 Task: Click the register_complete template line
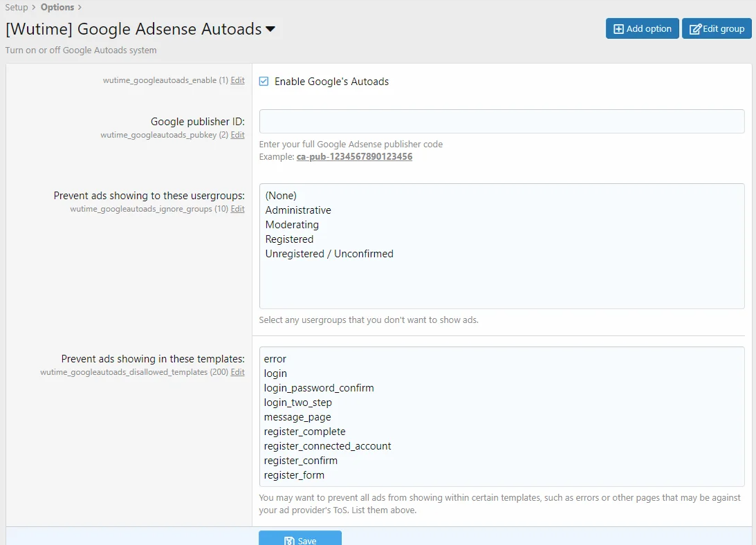point(305,431)
